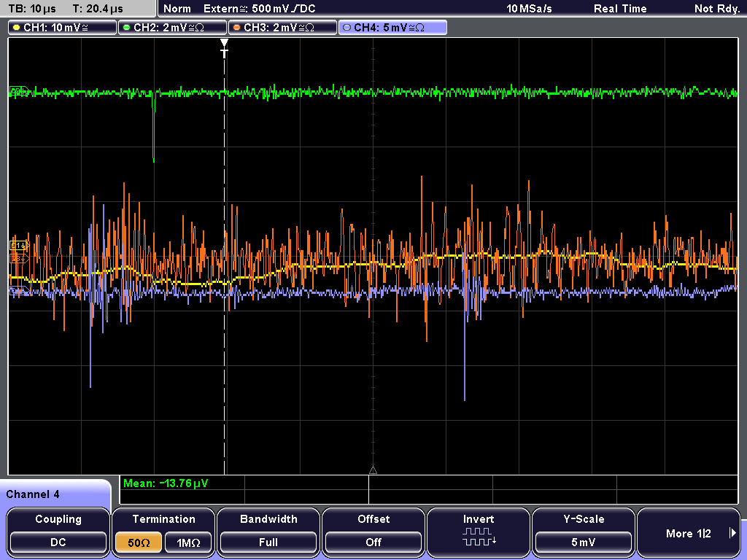Screen dimensions: 747x560
Task: Click the CH4 purple ground level marker
Action: click(19, 290)
